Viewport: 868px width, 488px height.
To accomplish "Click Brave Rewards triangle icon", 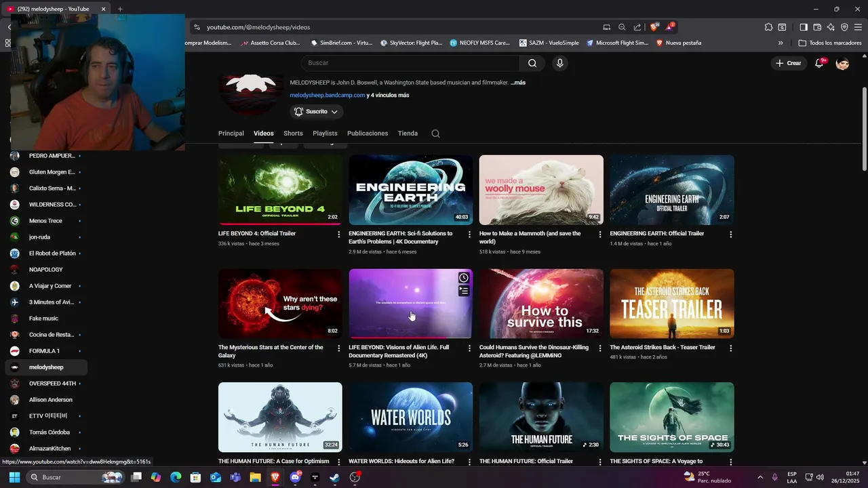I will coord(670,27).
